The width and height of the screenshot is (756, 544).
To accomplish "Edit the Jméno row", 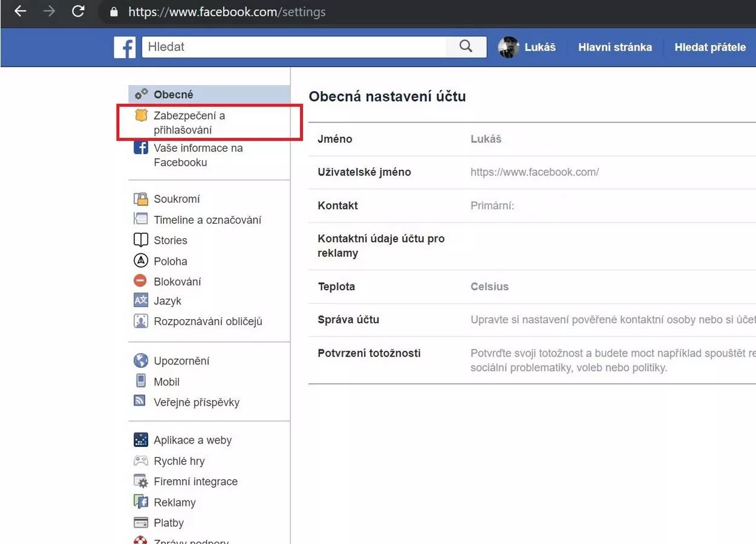I will 532,139.
